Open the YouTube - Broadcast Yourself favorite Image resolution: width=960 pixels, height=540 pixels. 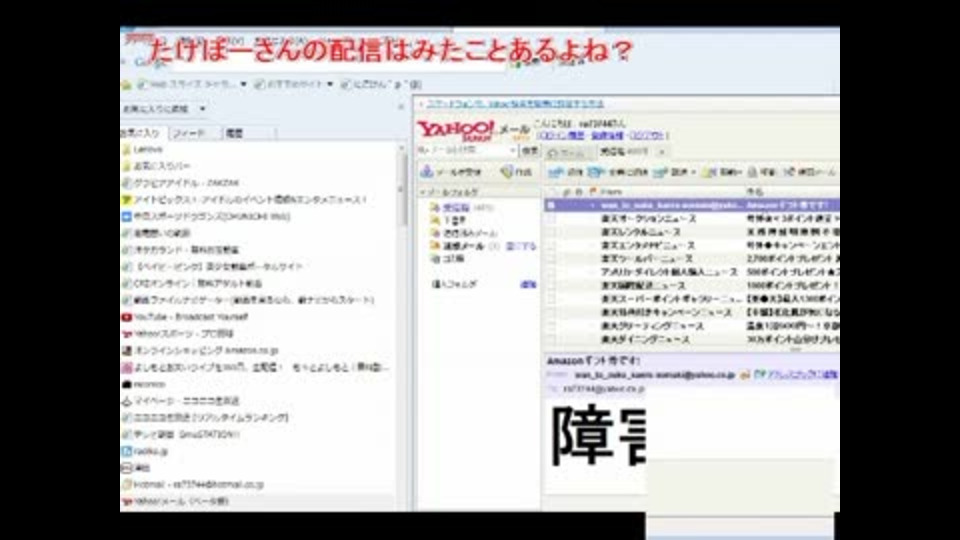point(185,317)
